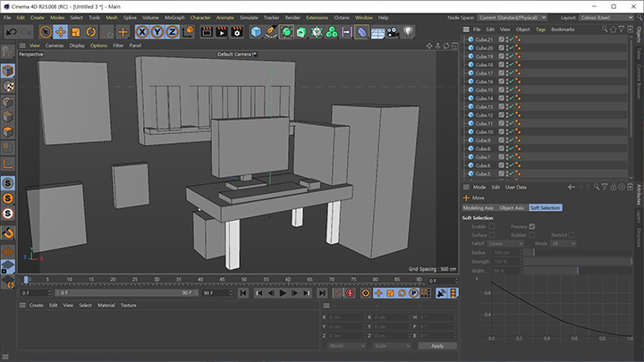The width and height of the screenshot is (644, 362).
Task: Toggle the Y axis lock
Action: 157,32
